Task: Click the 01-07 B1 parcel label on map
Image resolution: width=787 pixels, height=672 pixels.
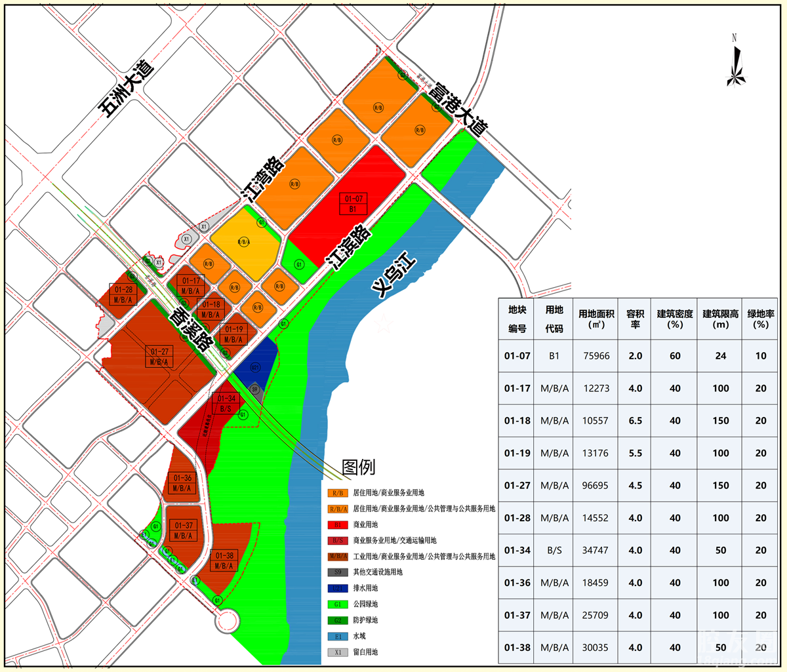Action: click(353, 204)
